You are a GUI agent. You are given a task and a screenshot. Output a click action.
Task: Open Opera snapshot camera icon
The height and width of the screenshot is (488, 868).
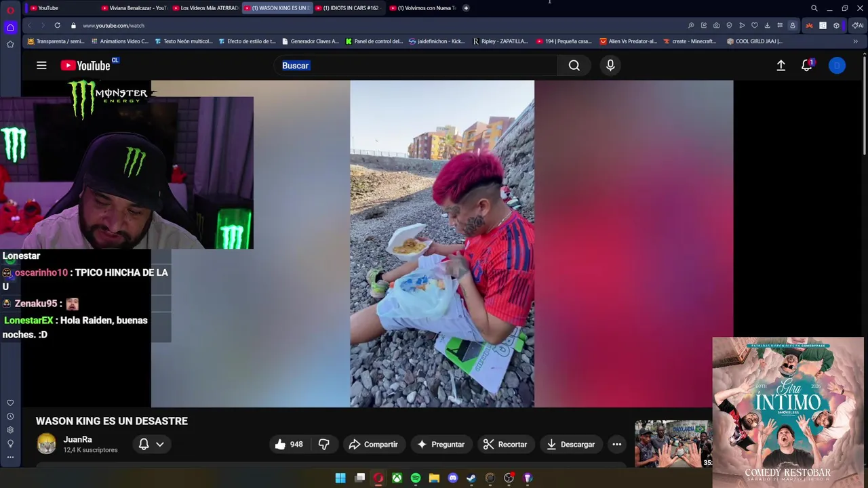(716, 25)
